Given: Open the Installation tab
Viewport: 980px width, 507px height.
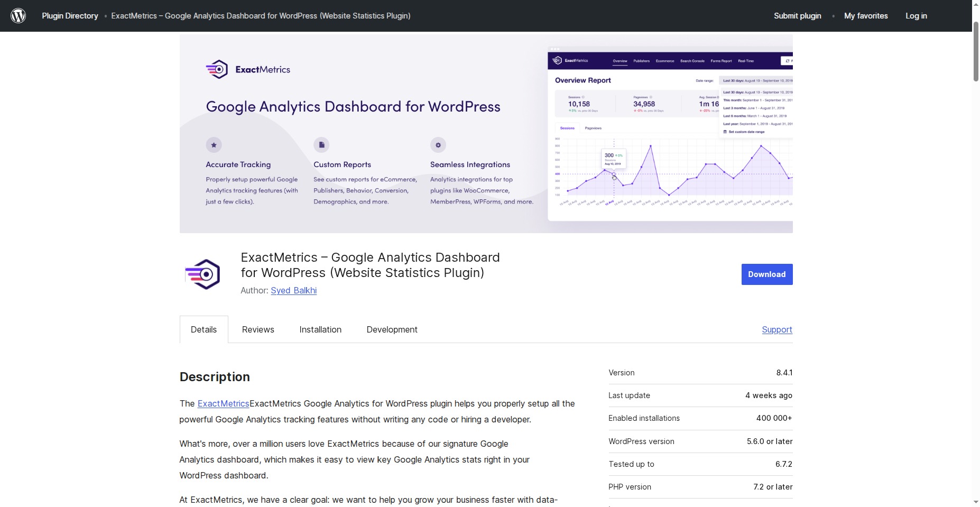Looking at the screenshot, I should (x=320, y=329).
